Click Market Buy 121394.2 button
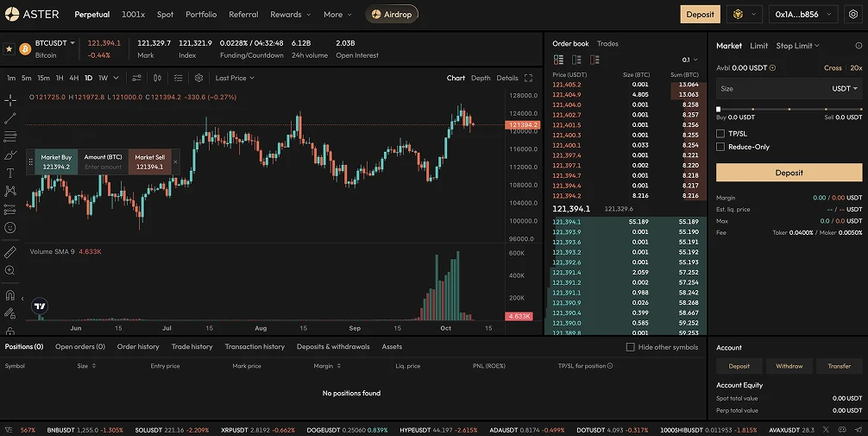Viewport: 868px width, 436px height. pos(56,161)
